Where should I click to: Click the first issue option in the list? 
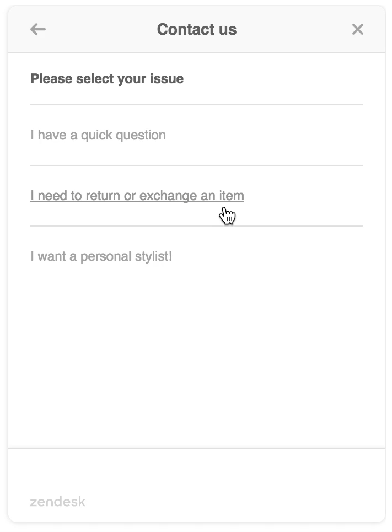[98, 135]
